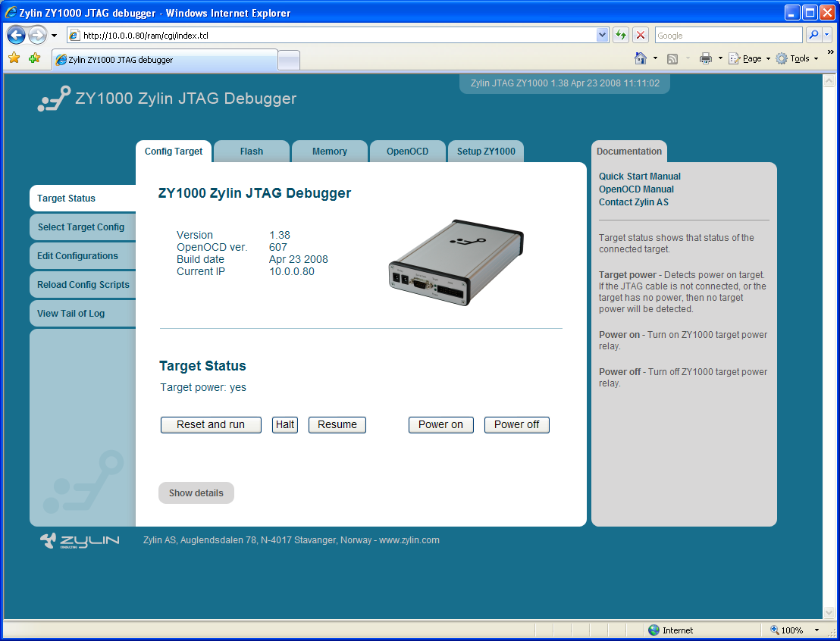Image resolution: width=840 pixels, height=641 pixels.
Task: Click the version banner 'Zylin JTAG ZY1000 1.38'
Action: [x=565, y=83]
